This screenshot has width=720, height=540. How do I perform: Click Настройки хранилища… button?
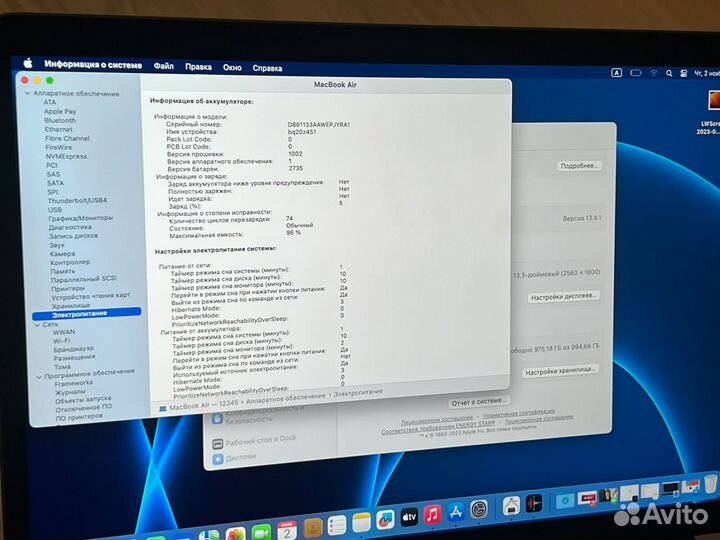[560, 371]
